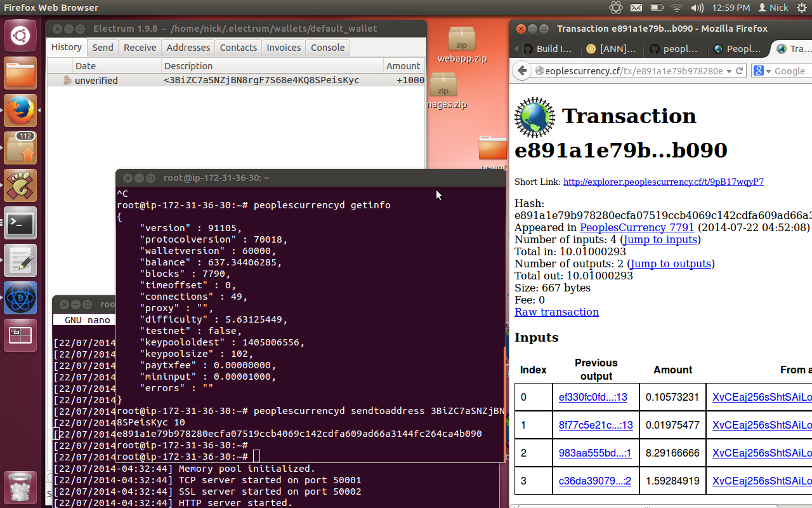Open the Nick user menu

[773, 8]
